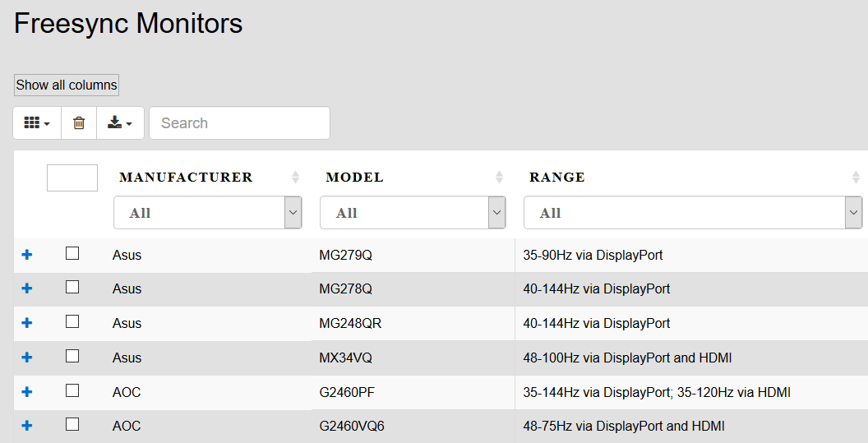Viewport: 868px width, 443px height.
Task: Click the RANGE column header
Action: coord(557,178)
